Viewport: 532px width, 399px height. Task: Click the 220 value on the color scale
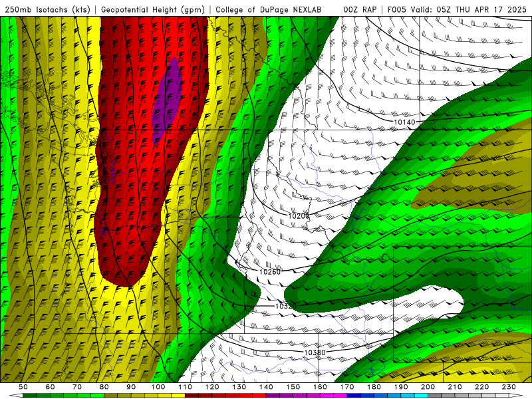pos(482,387)
